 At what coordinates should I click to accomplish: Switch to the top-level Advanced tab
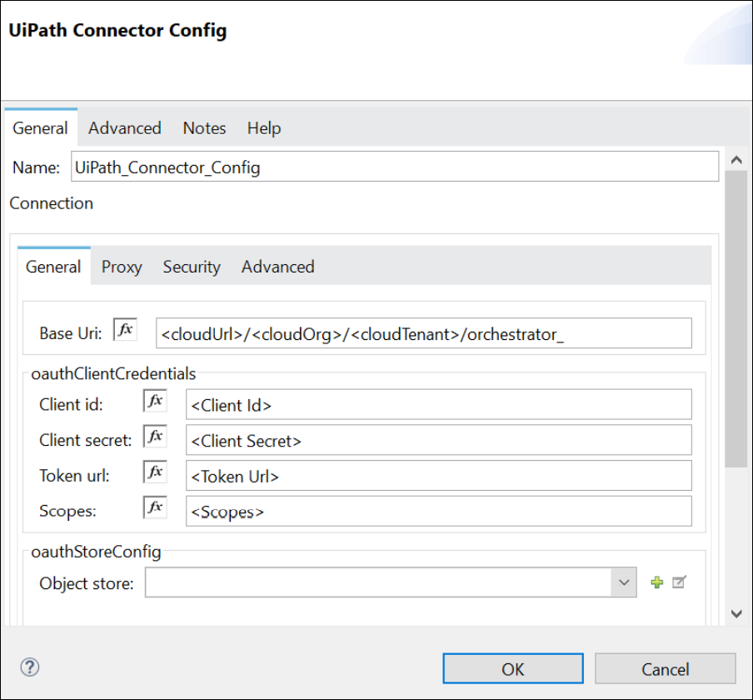pos(125,128)
